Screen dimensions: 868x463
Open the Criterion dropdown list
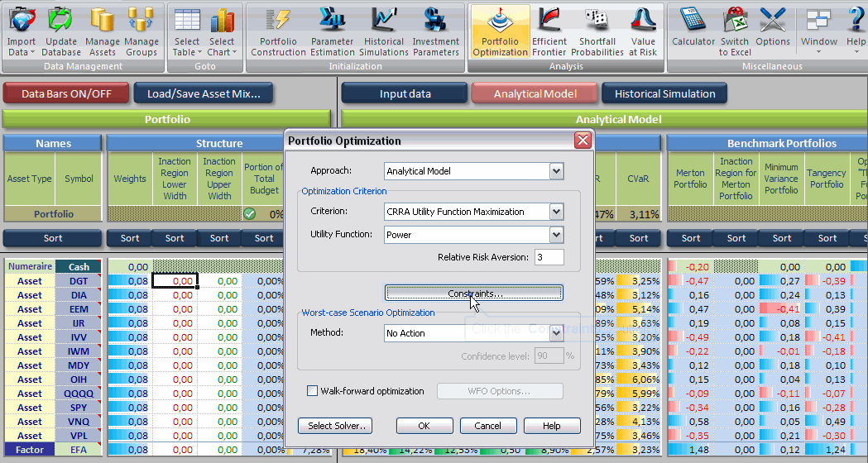pos(556,212)
